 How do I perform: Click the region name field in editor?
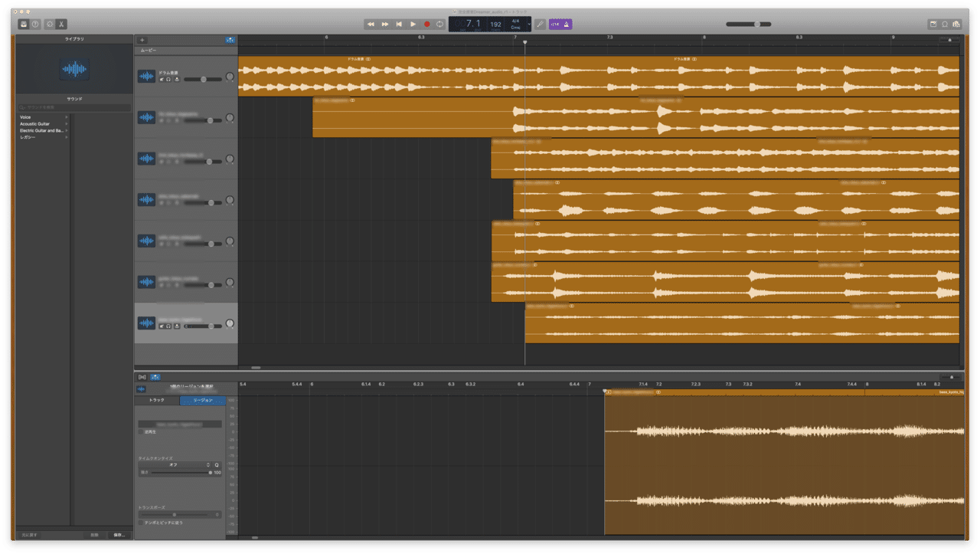[180, 424]
